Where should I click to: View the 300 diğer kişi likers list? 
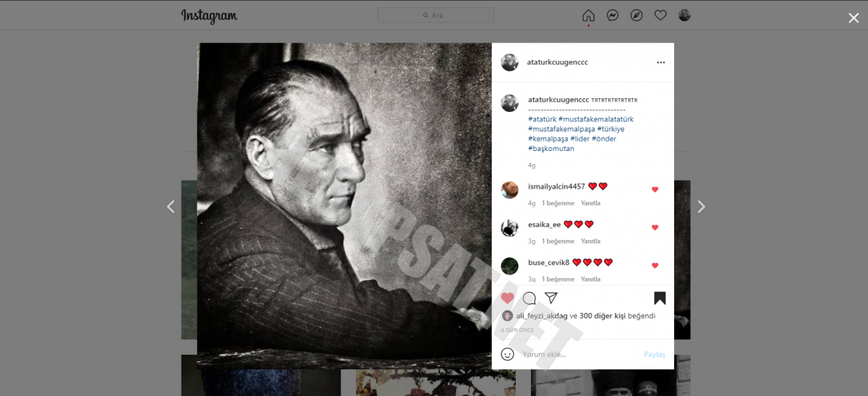tap(603, 316)
